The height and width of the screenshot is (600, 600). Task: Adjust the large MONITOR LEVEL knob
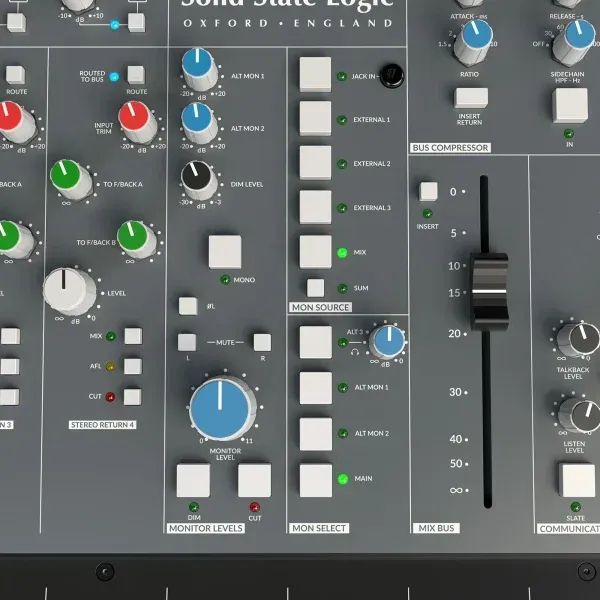point(222,408)
